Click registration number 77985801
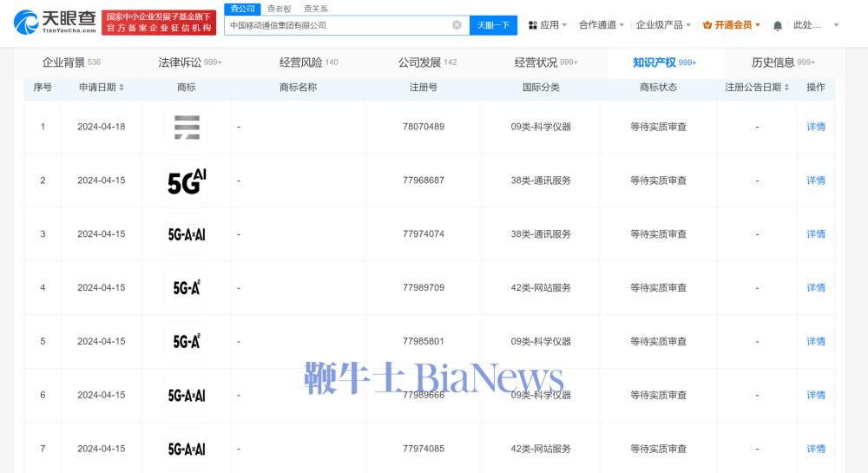Screen dimensions: 868x473 [424, 341]
